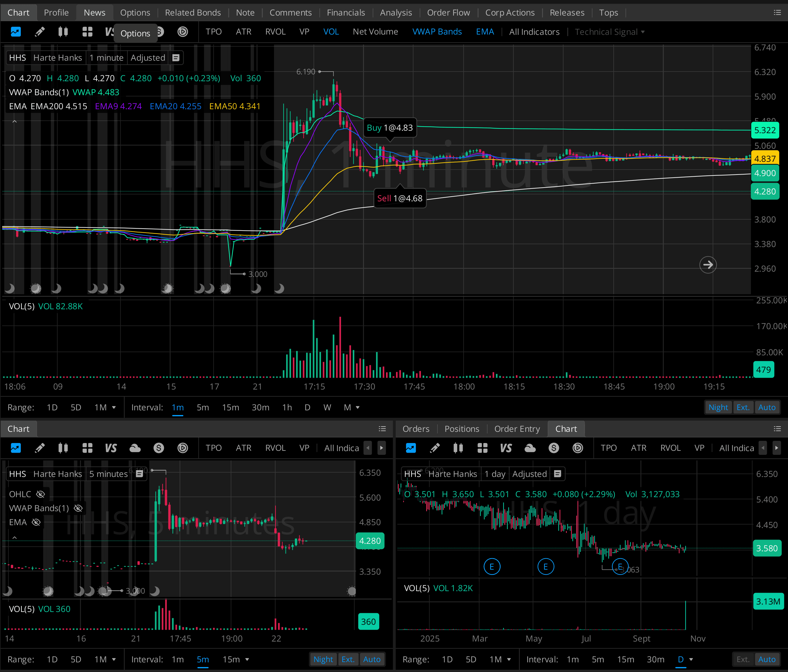Open candlestick chart type in main toolbar
Viewport: 788px width, 672px height.
tap(63, 31)
